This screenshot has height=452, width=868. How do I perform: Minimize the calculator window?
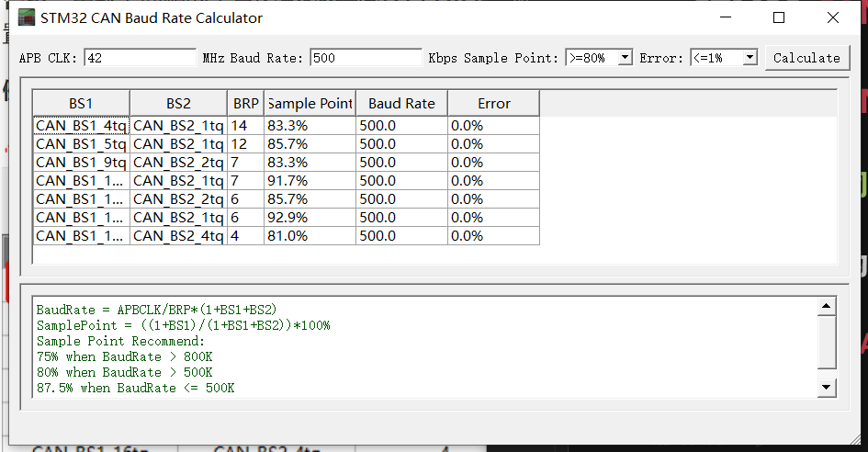(726, 17)
